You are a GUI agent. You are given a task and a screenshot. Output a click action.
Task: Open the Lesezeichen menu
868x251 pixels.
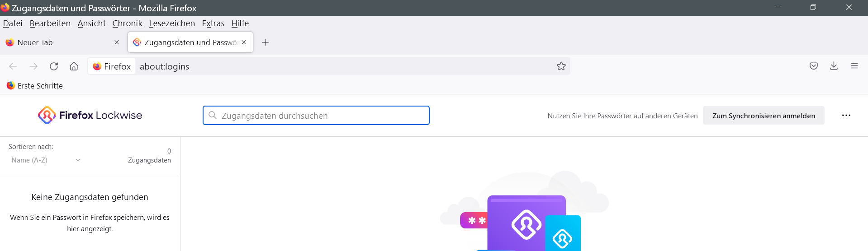(x=172, y=23)
